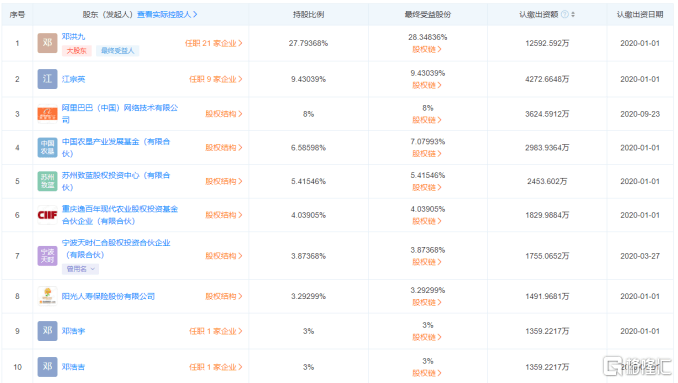Open the row 10 shareholder name link

[x=74, y=367]
